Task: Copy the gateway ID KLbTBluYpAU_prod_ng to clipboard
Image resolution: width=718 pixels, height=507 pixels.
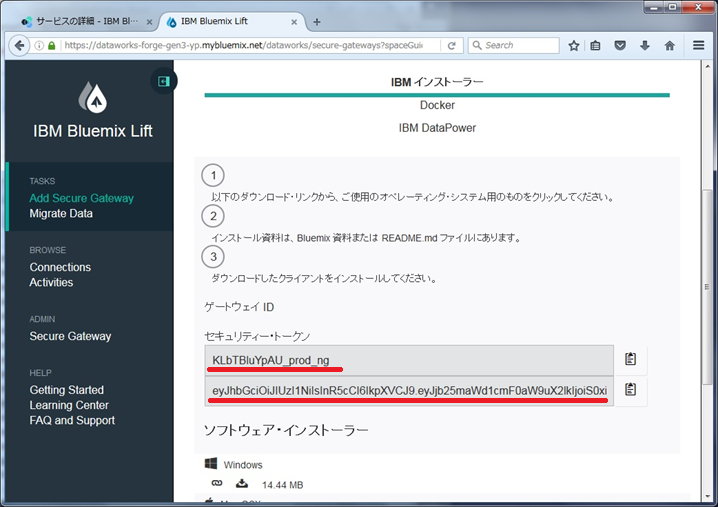Action: [630, 359]
